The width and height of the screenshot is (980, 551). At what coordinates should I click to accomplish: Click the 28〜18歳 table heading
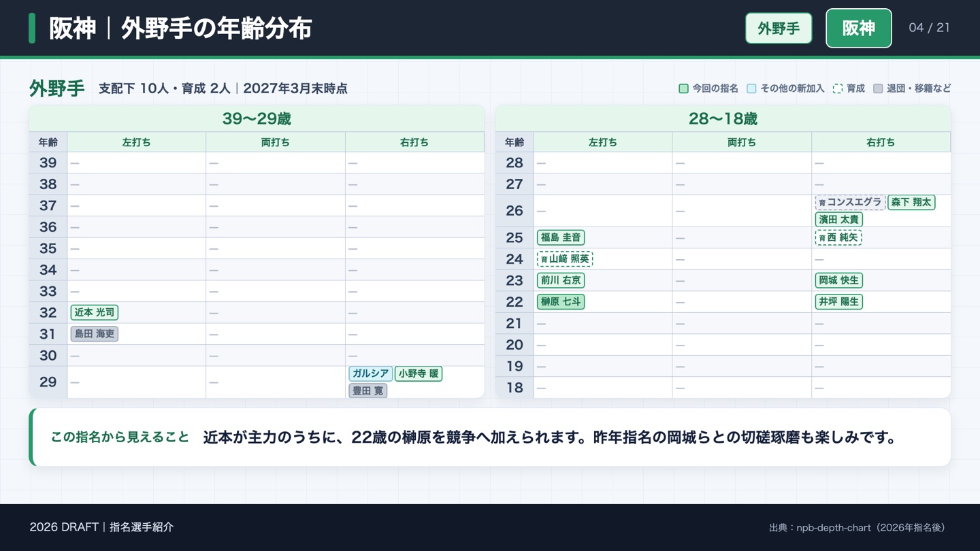[x=723, y=119]
